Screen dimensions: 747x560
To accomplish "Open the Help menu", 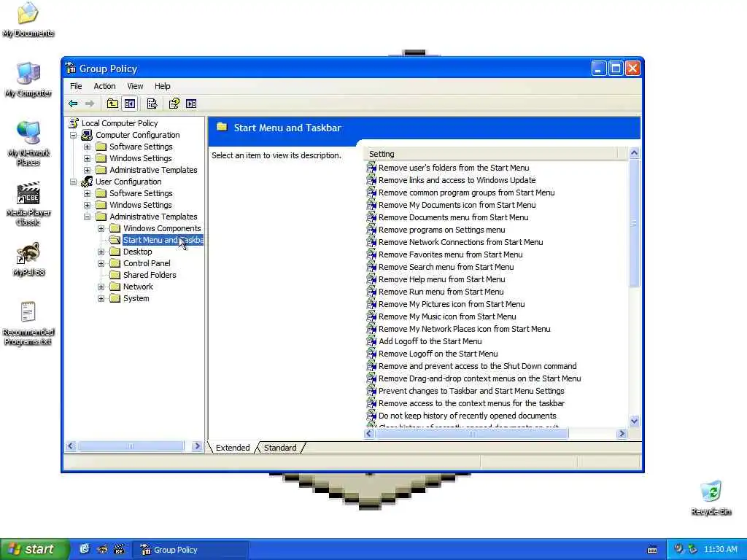I will click(x=163, y=86).
